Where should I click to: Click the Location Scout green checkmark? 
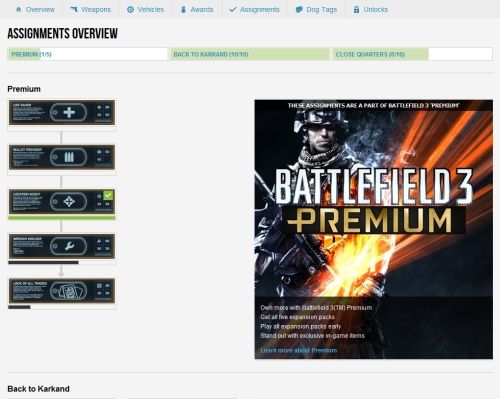click(108, 195)
